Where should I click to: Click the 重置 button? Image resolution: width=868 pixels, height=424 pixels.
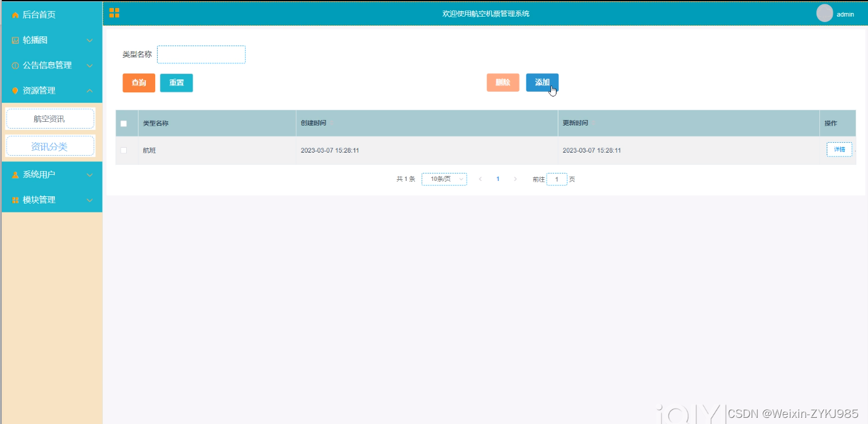point(177,82)
